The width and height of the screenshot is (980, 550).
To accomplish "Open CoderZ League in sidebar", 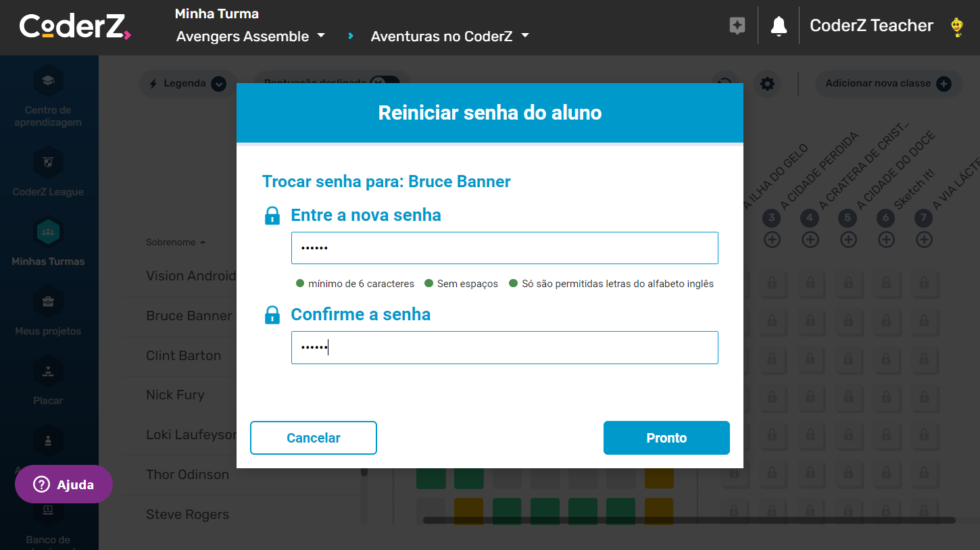I will coord(48,162).
